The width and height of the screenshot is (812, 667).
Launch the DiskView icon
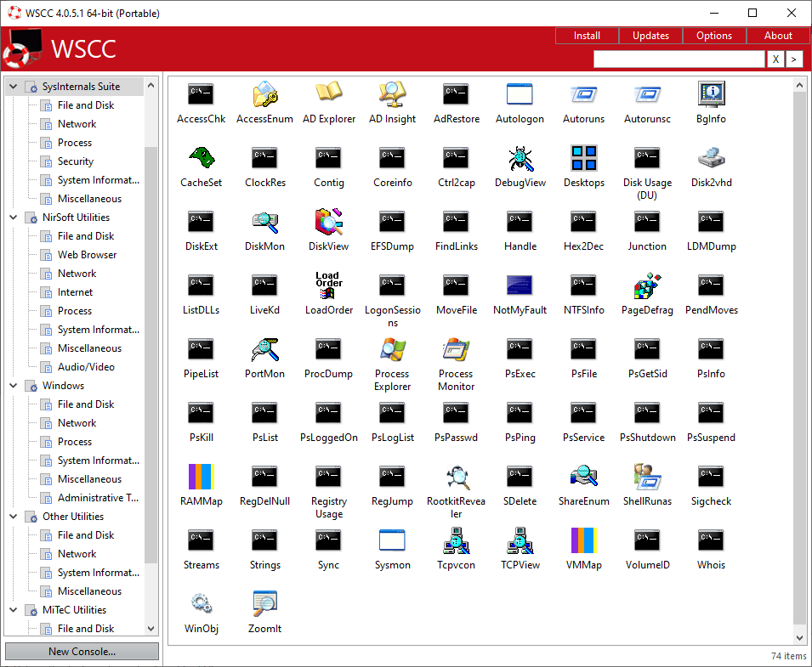329,222
